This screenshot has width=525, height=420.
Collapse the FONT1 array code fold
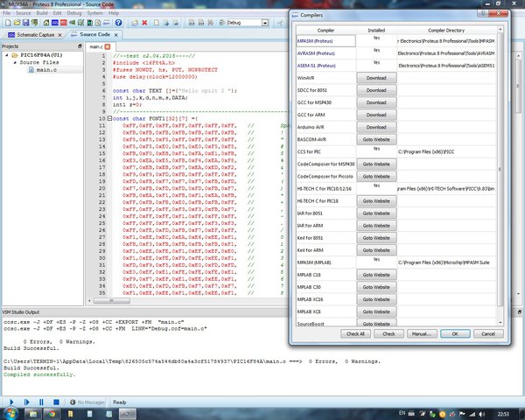click(109, 118)
